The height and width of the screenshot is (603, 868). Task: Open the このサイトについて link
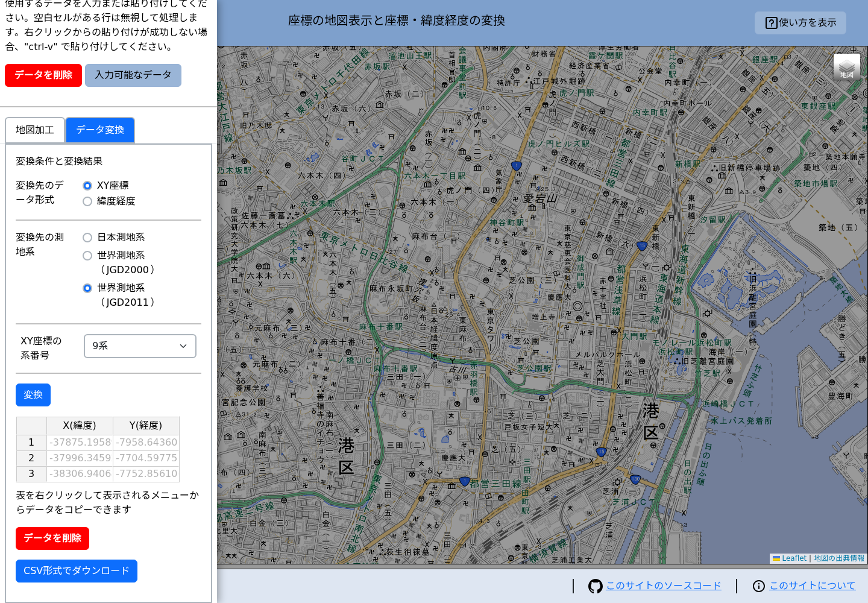813,586
